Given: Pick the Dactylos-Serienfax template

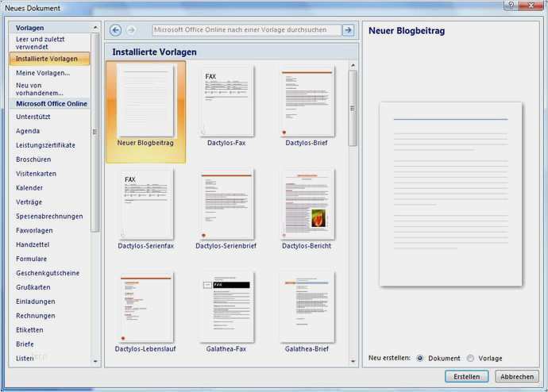Looking at the screenshot, I should [146, 209].
